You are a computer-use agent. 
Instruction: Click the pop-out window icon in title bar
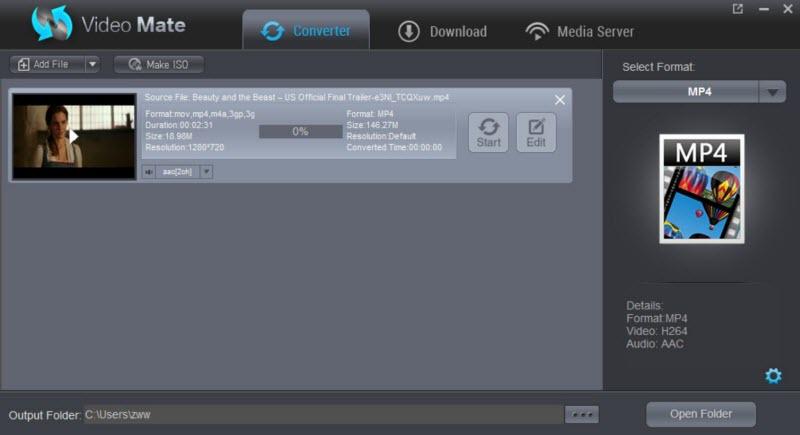[x=738, y=9]
